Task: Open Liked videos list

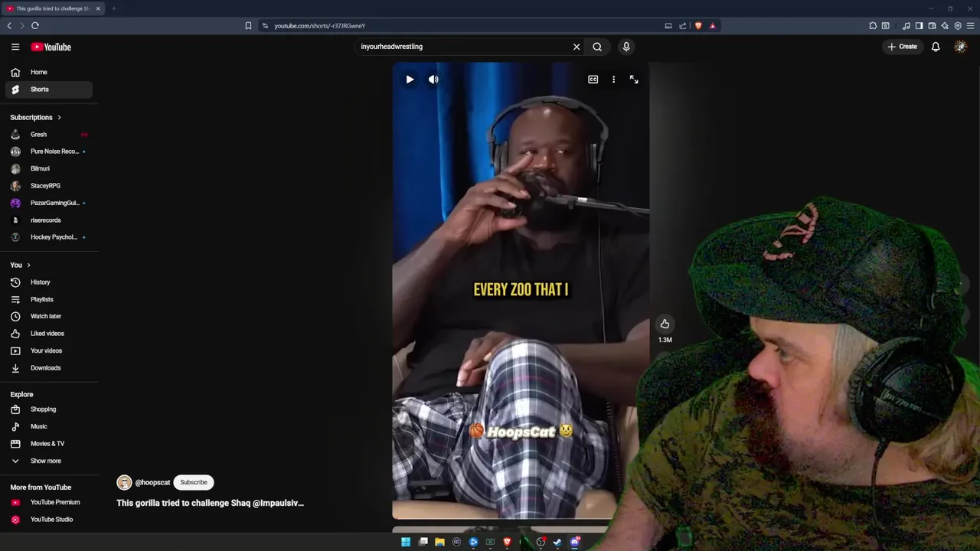Action: [x=49, y=334]
